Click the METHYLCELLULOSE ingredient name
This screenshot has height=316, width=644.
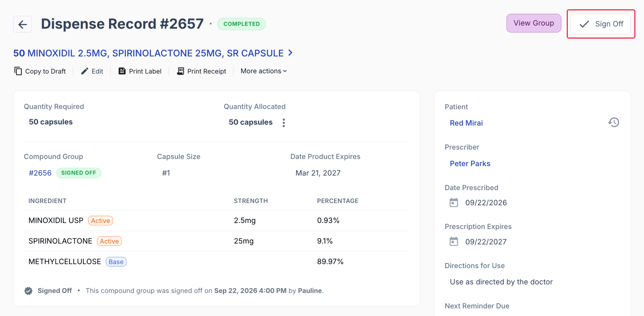tap(65, 261)
